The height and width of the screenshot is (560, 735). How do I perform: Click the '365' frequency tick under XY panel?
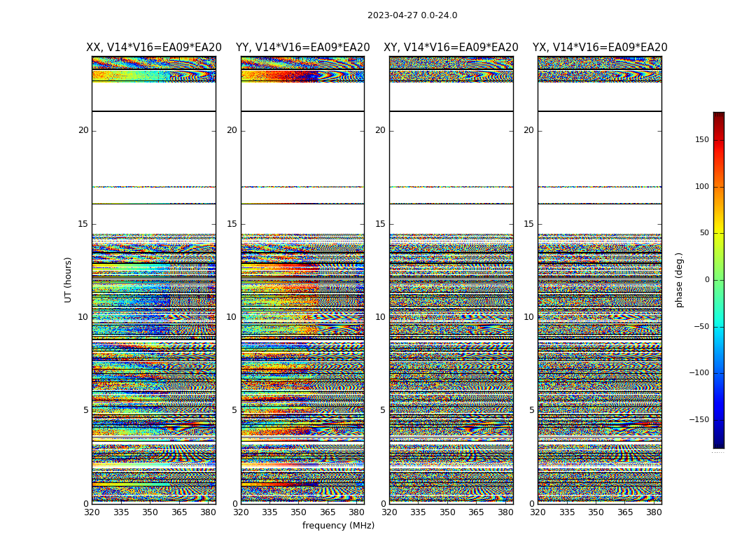pyautogui.click(x=476, y=512)
